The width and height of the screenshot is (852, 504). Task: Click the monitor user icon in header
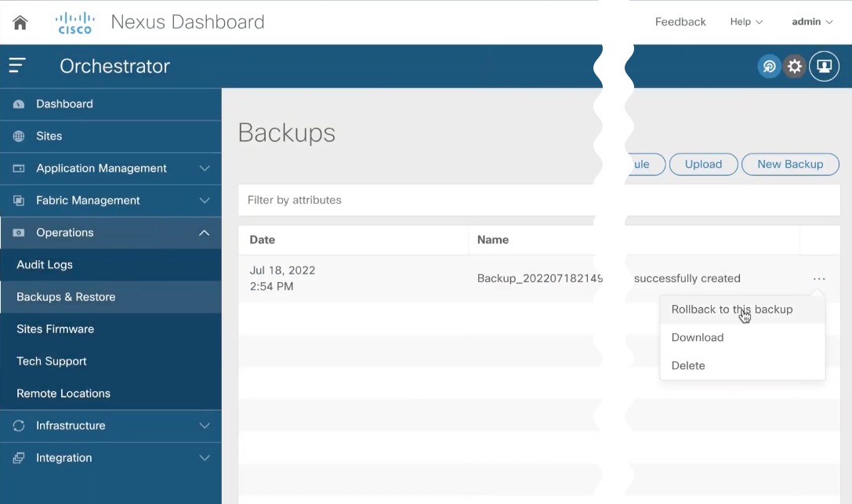[825, 67]
